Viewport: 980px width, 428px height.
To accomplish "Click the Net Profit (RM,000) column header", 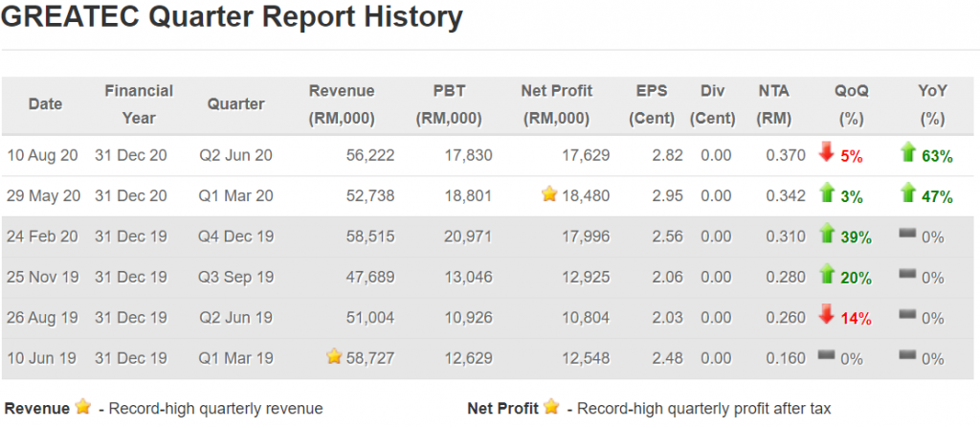I will (x=556, y=104).
